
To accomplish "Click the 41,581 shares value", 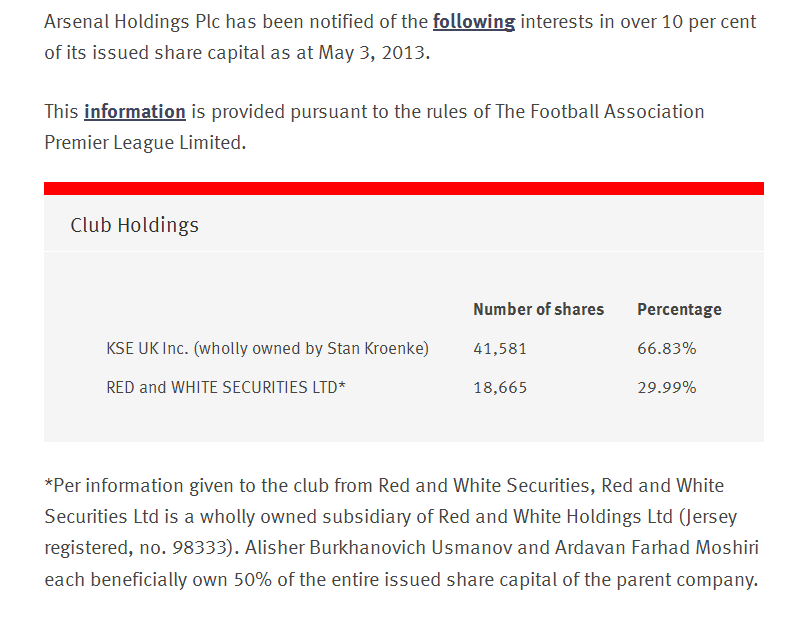I will point(499,349).
